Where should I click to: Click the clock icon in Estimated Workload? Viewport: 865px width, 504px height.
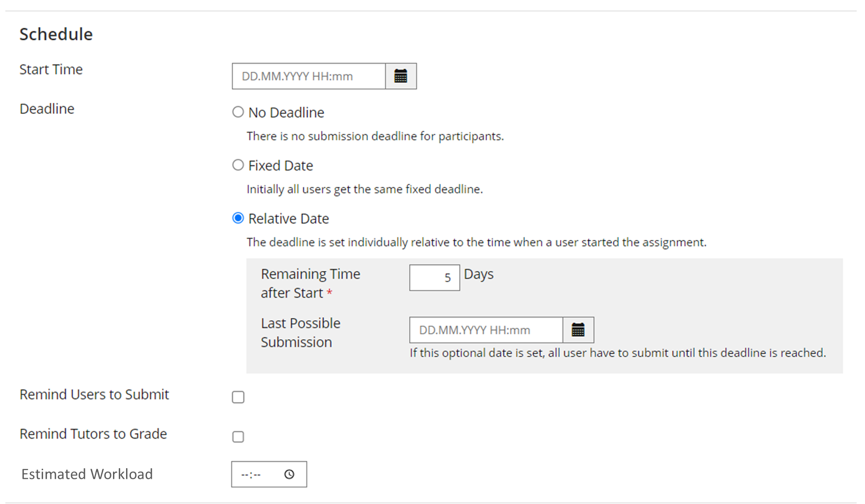tap(289, 474)
